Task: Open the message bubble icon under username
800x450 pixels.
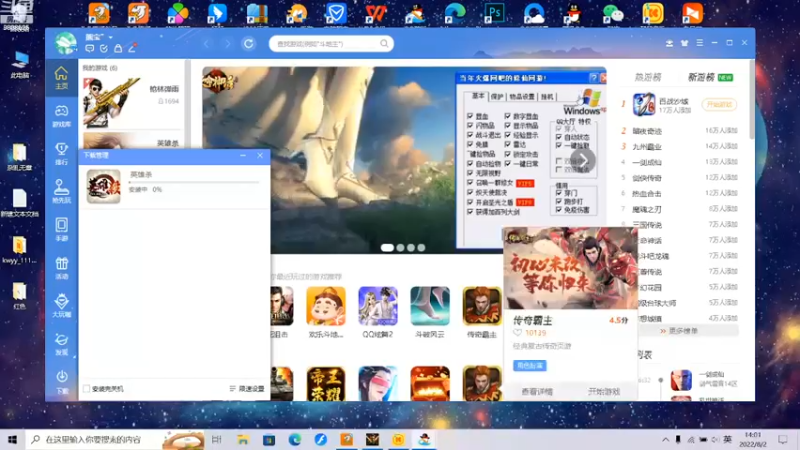Action: click(90, 48)
